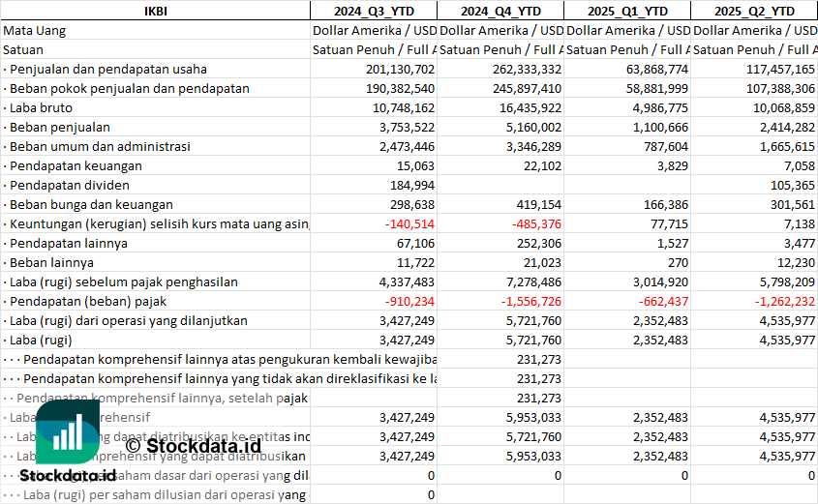Screen dimensions: 818x504
Task: Select cell with value 184,994
Action: click(374, 185)
